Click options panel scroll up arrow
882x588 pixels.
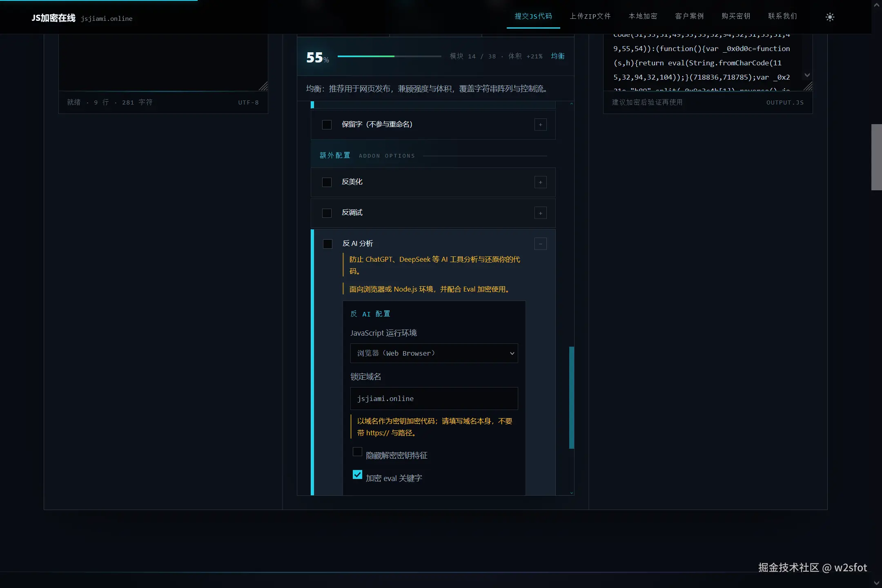[x=572, y=104]
